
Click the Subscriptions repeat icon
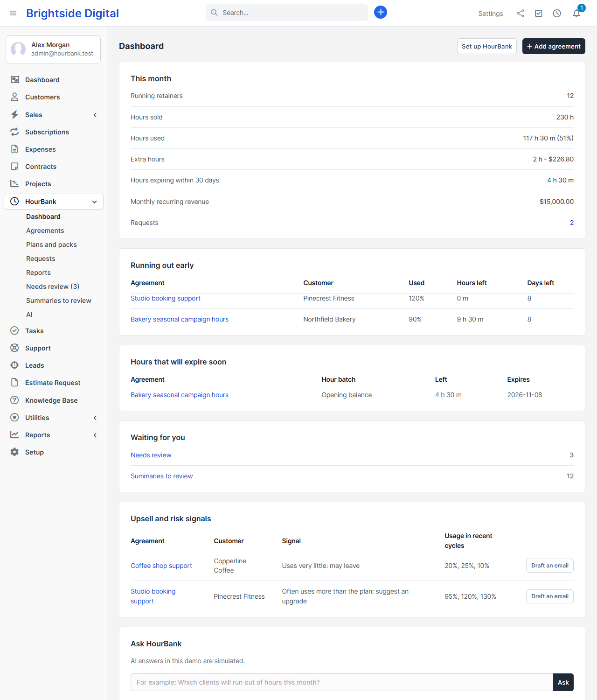click(15, 132)
